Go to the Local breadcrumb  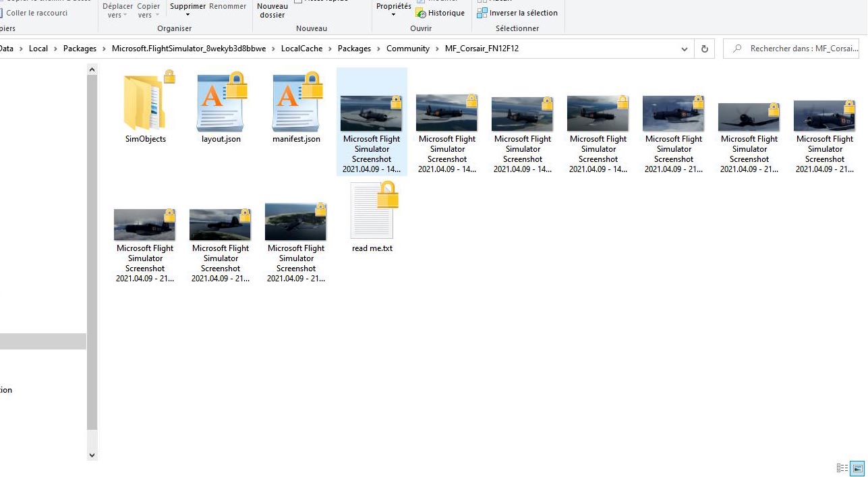[x=38, y=49]
